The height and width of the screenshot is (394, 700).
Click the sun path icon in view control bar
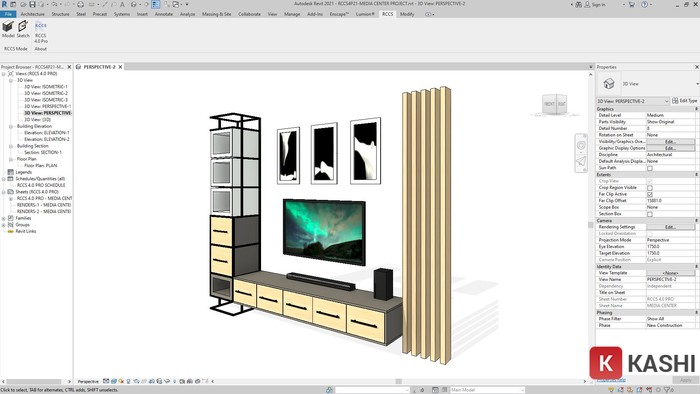tap(121, 382)
